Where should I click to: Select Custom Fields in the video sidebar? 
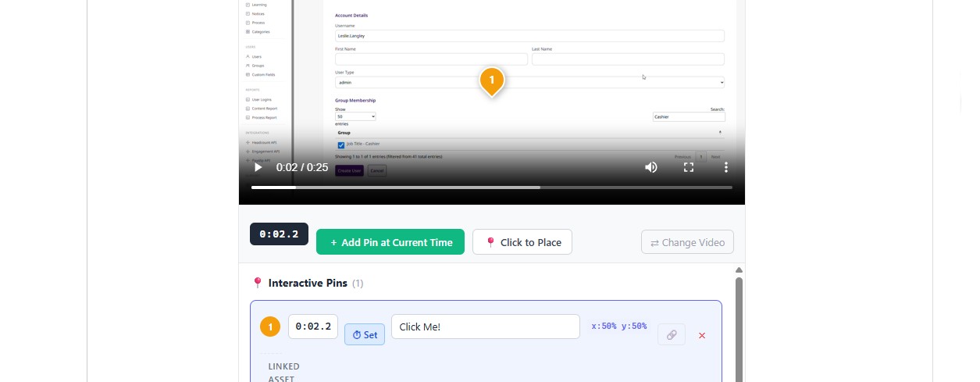click(x=261, y=74)
